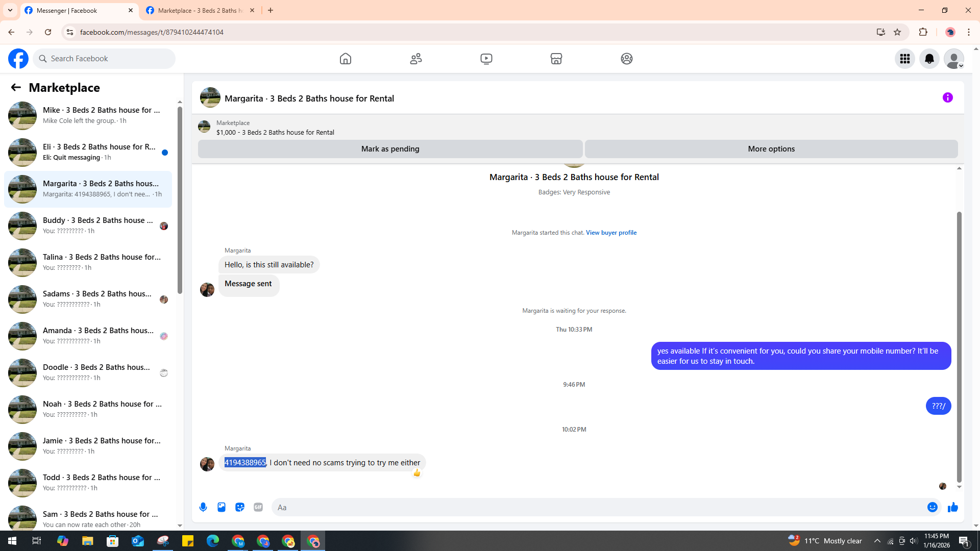Viewport: 980px width, 551px height.
Task: Open the sticker picker icon
Action: pos(240,507)
